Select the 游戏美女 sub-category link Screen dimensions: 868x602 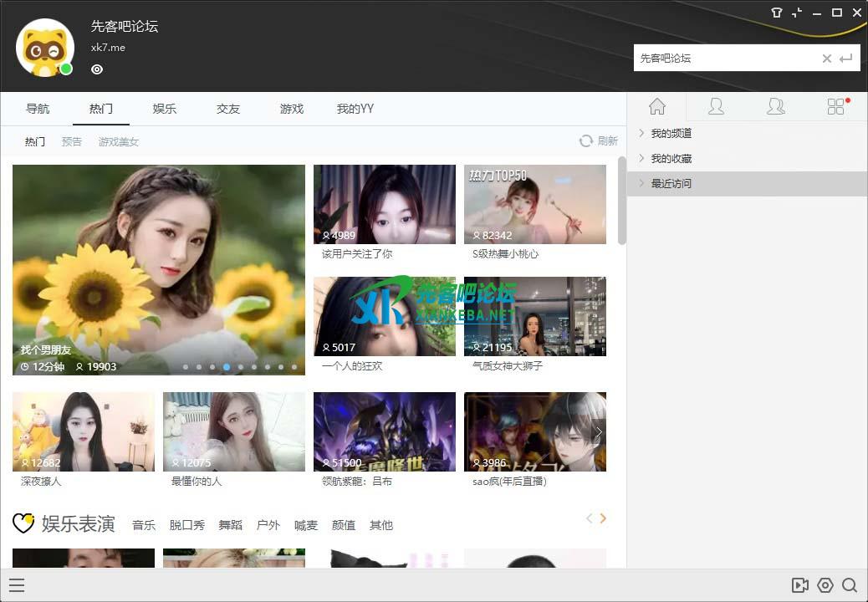point(119,141)
